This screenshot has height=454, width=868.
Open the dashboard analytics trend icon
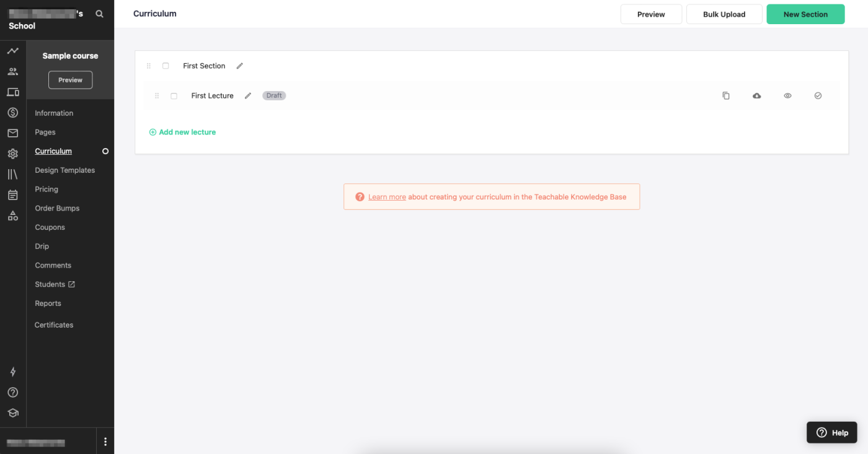12,51
